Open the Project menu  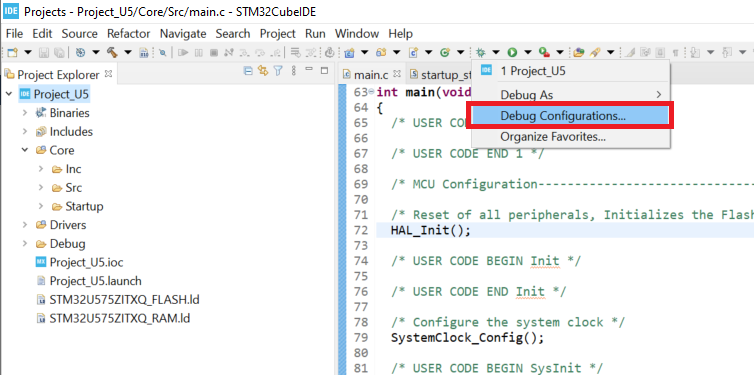click(x=277, y=34)
